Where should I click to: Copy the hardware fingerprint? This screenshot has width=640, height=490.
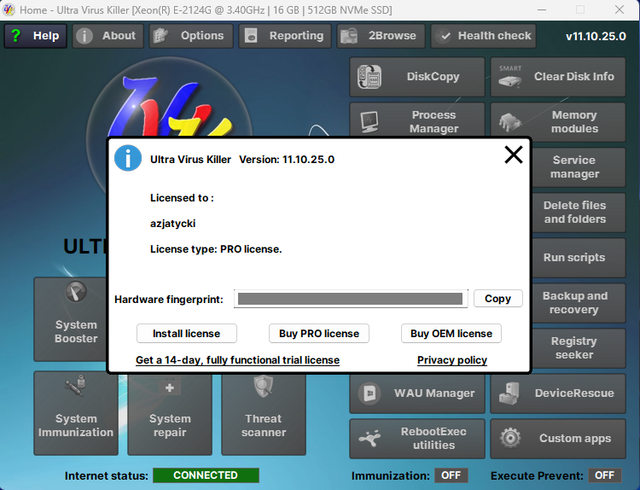(x=498, y=298)
